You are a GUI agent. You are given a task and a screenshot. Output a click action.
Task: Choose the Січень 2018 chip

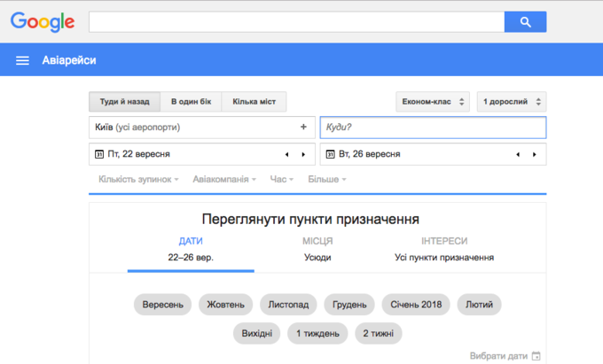point(416,305)
